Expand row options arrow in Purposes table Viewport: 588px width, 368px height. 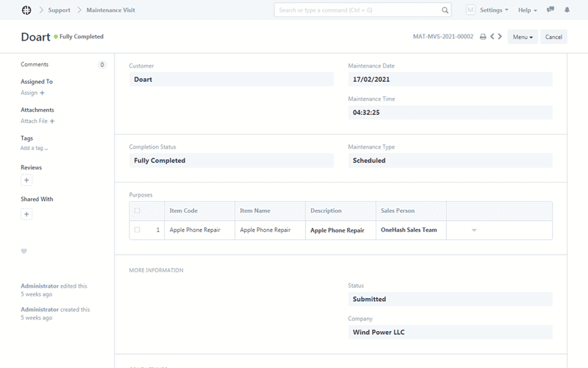[x=474, y=230]
